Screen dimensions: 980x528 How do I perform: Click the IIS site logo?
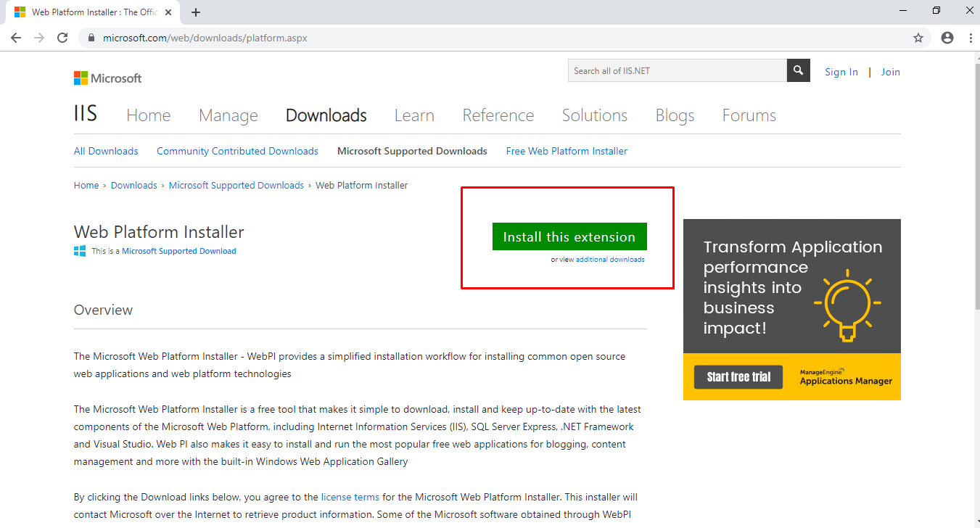tap(86, 114)
